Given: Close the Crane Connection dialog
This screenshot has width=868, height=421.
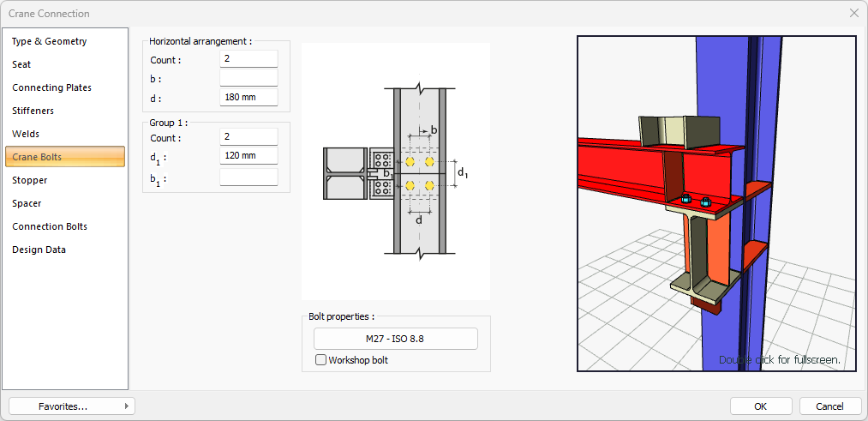Looking at the screenshot, I should pyautogui.click(x=853, y=13).
